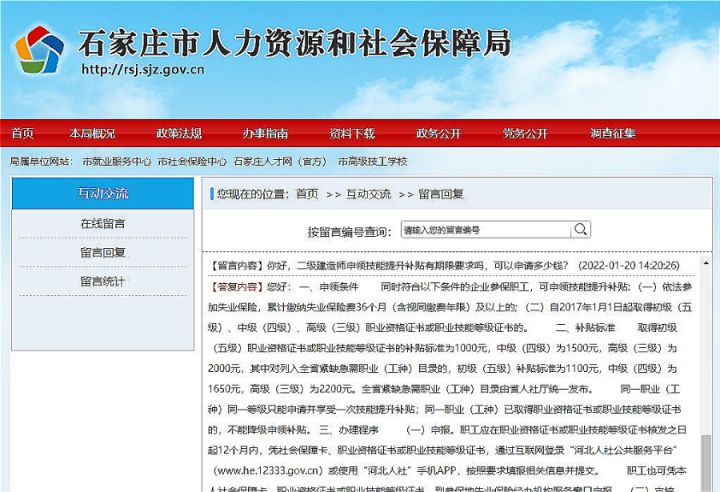The height and width of the screenshot is (492, 720).
Task: Select 办事指南 in the navigation bar
Action: pos(265,133)
